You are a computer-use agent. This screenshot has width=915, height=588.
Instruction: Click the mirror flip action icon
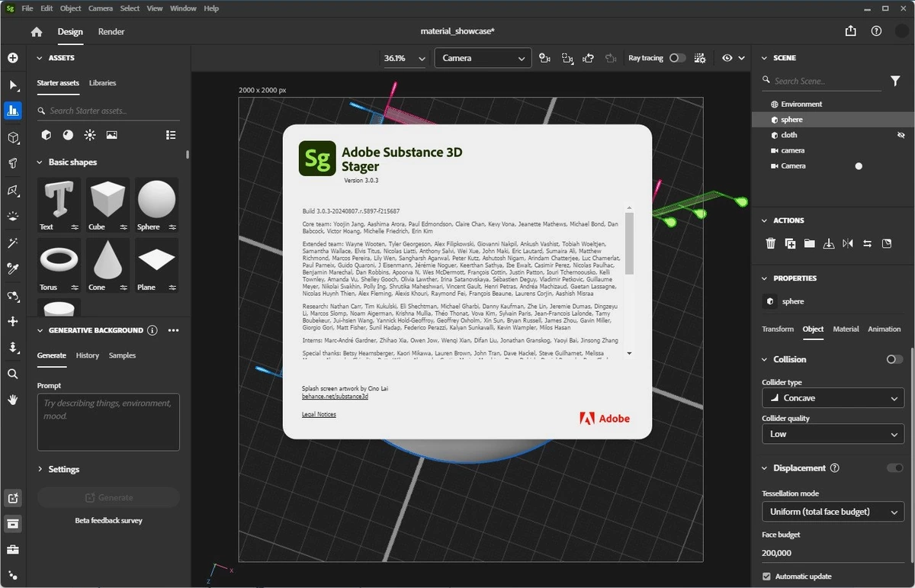(848, 243)
